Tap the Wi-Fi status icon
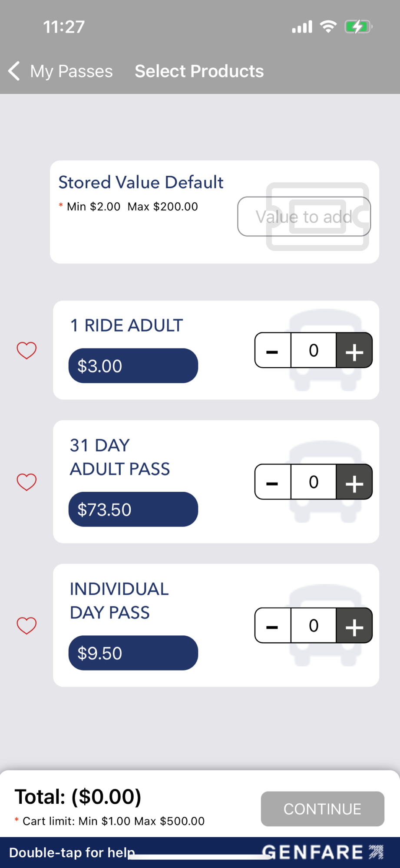This screenshot has width=400, height=868. [x=328, y=27]
